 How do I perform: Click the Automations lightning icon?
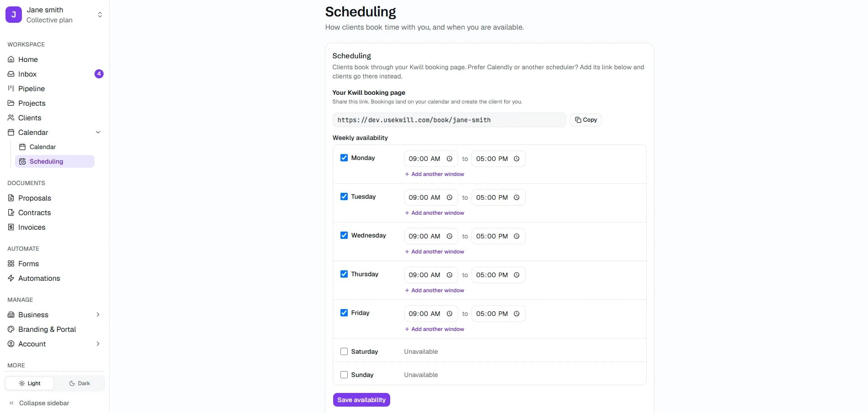(x=11, y=278)
